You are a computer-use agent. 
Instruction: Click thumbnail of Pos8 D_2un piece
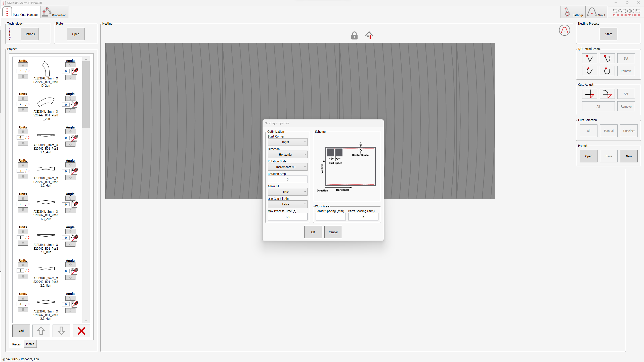point(46,69)
